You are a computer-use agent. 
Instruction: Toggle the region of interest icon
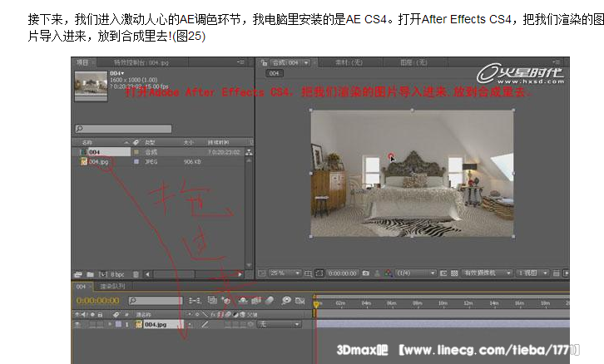tap(443, 273)
